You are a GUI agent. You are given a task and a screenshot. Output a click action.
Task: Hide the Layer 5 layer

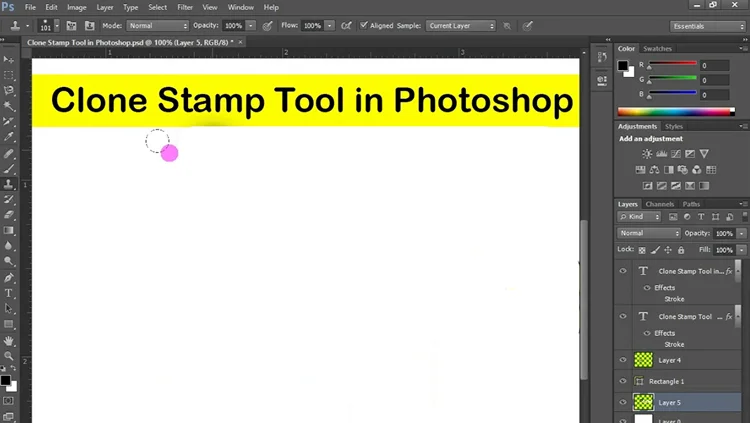623,402
